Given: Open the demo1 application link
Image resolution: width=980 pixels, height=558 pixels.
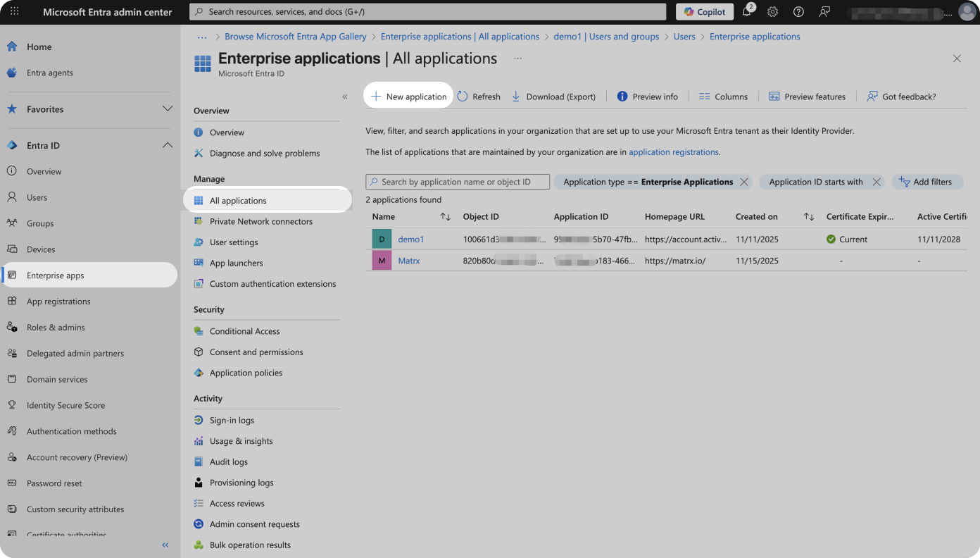Looking at the screenshot, I should (x=411, y=240).
